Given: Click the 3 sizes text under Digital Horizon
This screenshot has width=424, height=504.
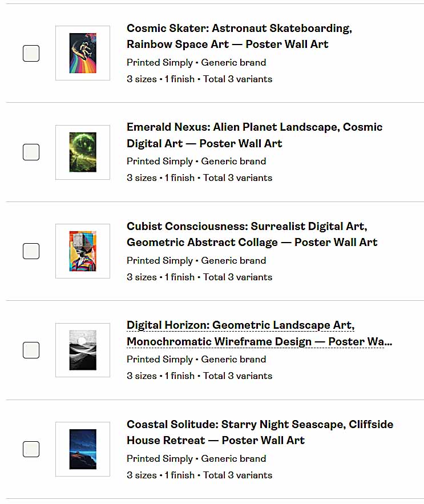Looking at the screenshot, I should click(x=142, y=376).
